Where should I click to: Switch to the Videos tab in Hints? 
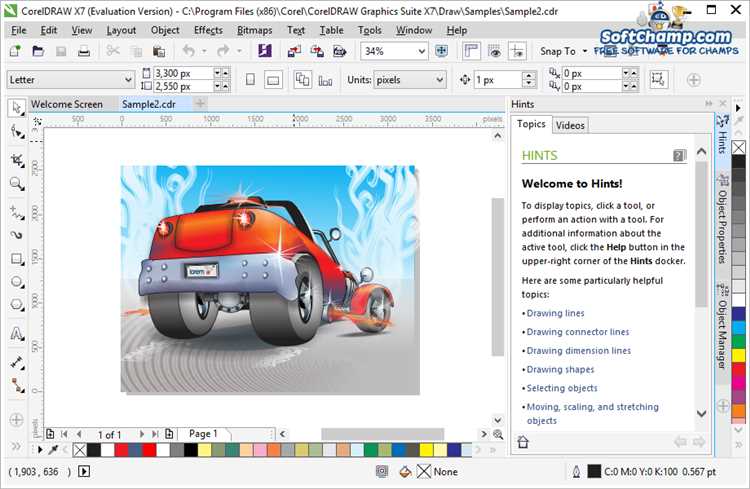click(570, 125)
